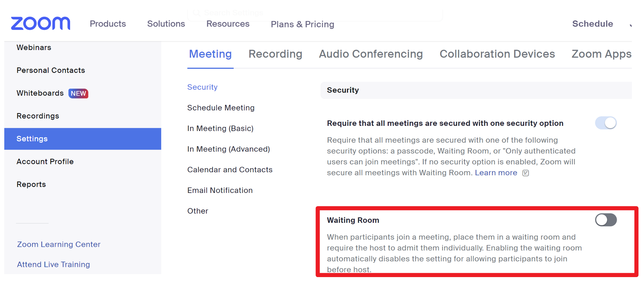Jump to In Meeting (Advanced) section

click(x=228, y=149)
